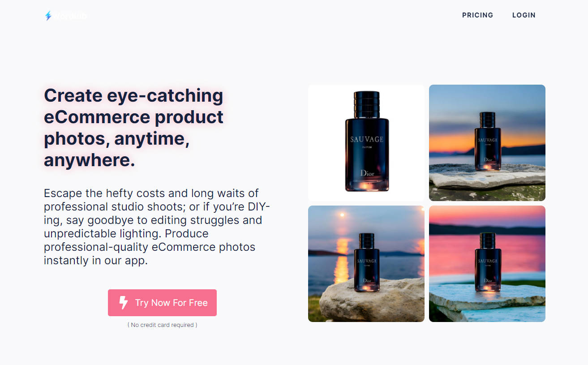Image resolution: width=588 pixels, height=365 pixels.
Task: Click the SAUVAGE text on white-background bottle
Action: (x=367, y=139)
